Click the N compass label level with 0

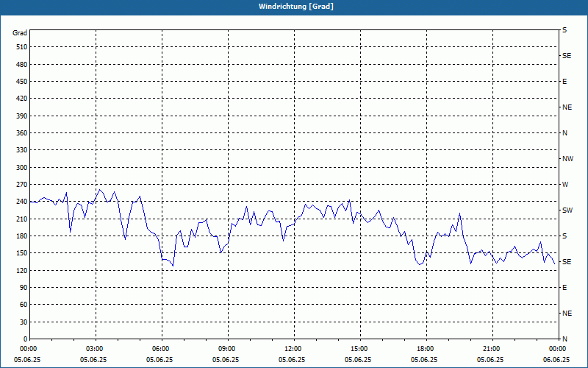pos(564,339)
